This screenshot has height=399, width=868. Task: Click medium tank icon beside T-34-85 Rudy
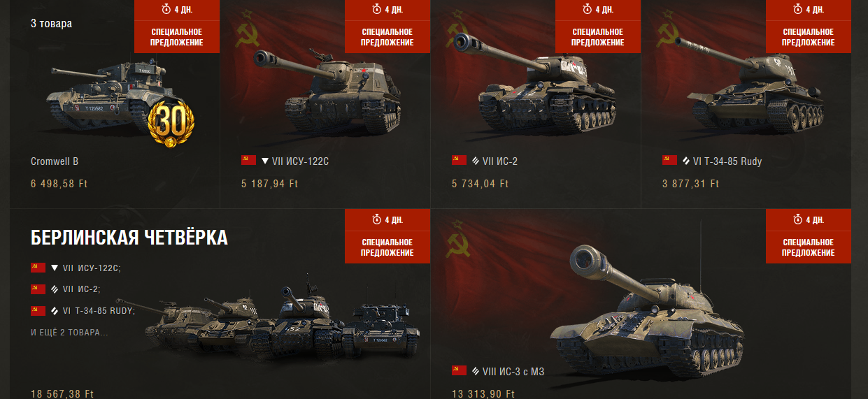pyautogui.click(x=686, y=161)
